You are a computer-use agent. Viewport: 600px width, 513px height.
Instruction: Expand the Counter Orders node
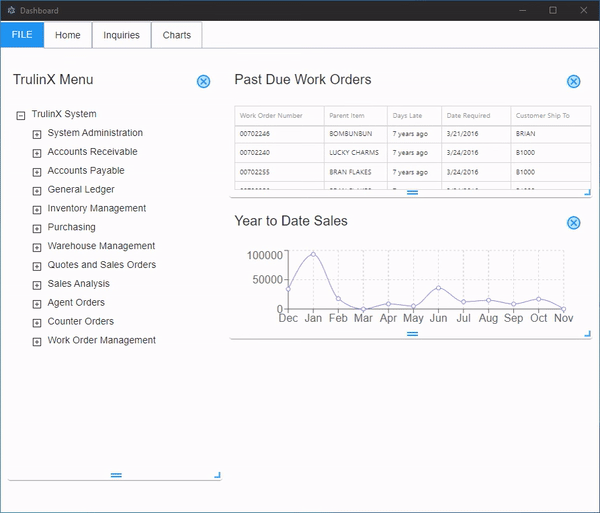(x=37, y=323)
